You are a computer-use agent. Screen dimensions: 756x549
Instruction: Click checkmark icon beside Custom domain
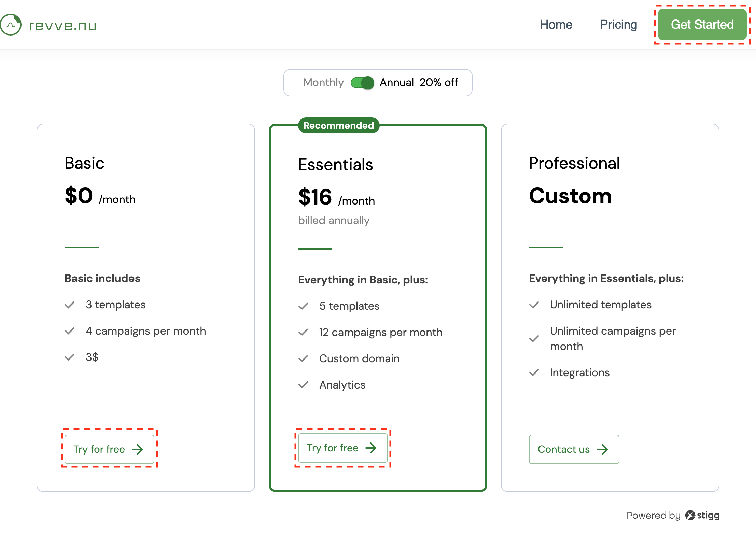(x=303, y=358)
